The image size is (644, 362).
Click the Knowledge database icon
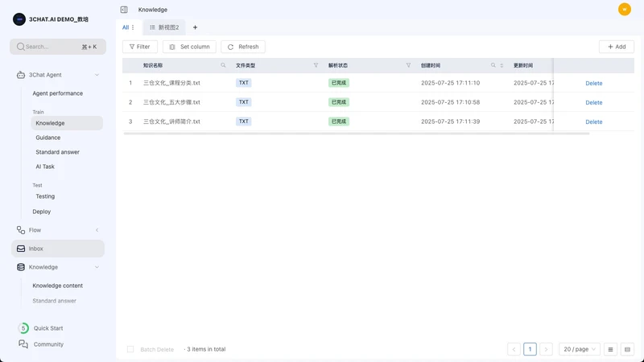click(21, 267)
